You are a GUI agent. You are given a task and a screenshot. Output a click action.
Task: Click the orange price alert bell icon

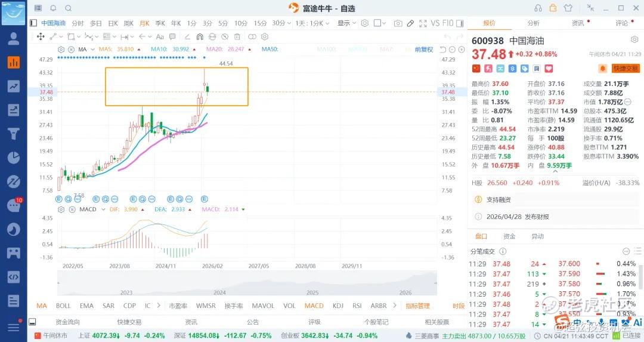[602, 69]
